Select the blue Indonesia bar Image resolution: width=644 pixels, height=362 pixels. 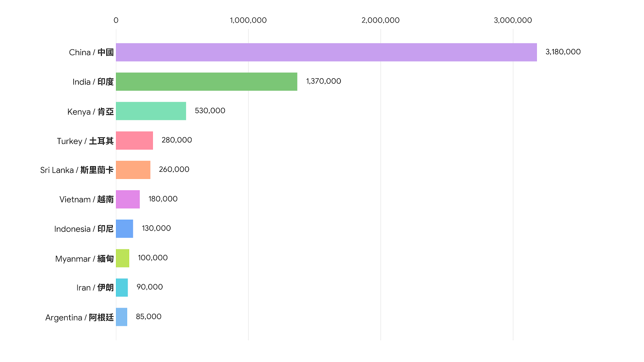(x=124, y=228)
